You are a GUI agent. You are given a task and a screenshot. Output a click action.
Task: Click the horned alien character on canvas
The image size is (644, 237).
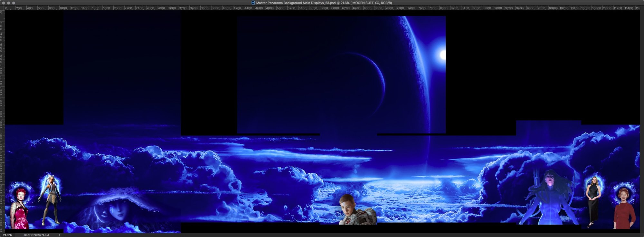(50, 199)
